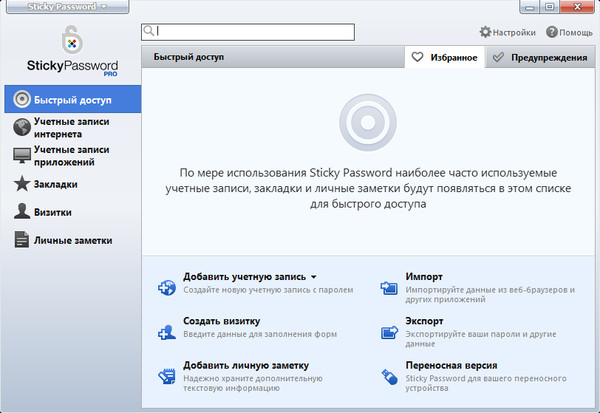Click the Создать визитку icon

coord(167,332)
